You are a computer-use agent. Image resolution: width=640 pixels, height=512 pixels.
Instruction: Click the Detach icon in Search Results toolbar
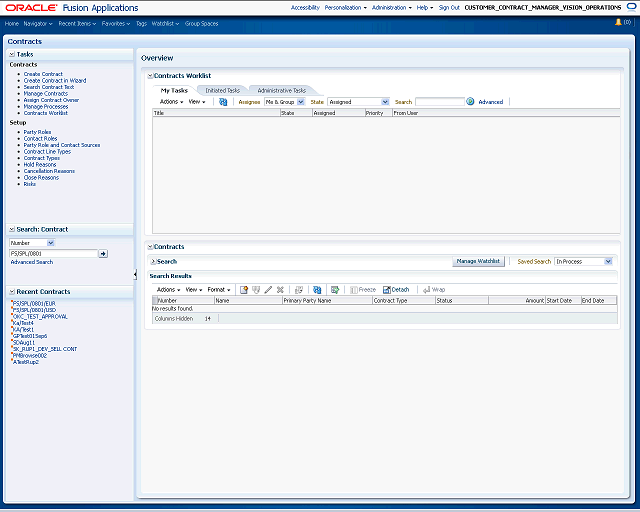tap(387, 290)
